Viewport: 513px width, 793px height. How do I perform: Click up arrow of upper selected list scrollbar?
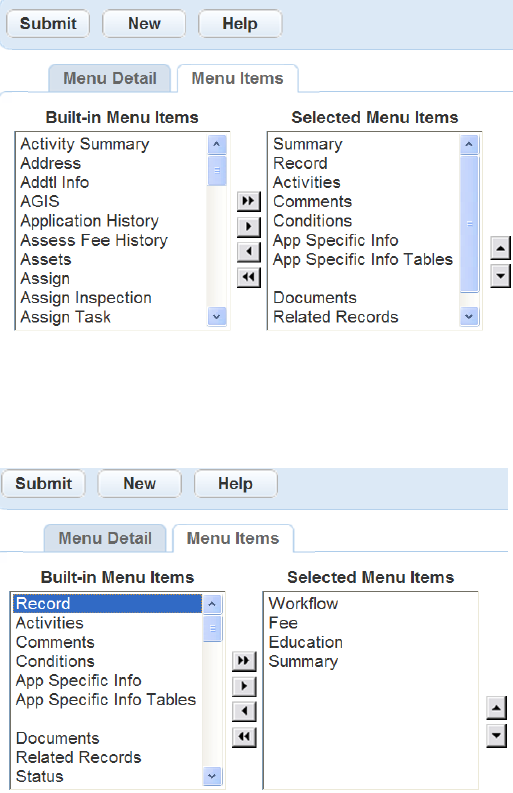(x=469, y=145)
